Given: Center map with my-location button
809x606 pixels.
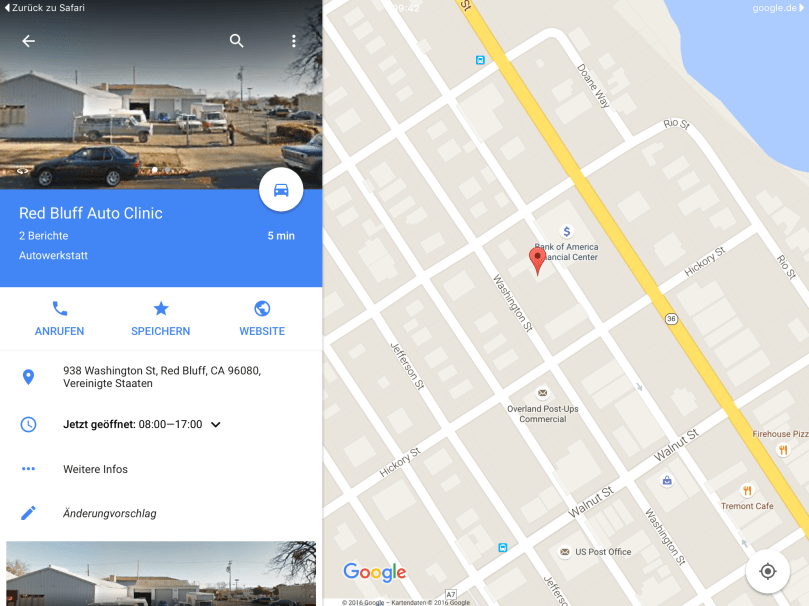Looking at the screenshot, I should [767, 571].
